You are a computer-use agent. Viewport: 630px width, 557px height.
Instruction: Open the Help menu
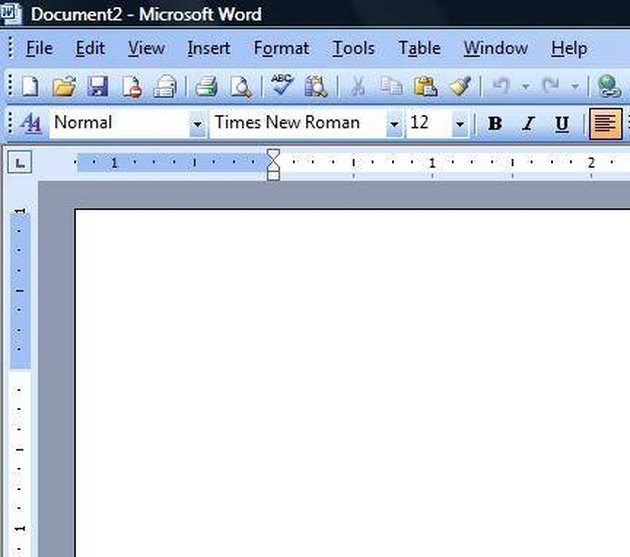coord(569,48)
